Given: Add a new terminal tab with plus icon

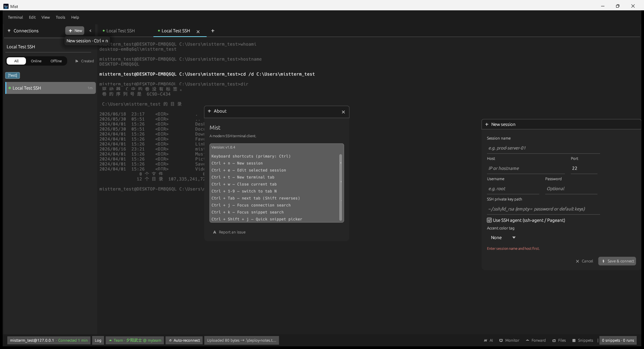Looking at the screenshot, I should tap(213, 31).
